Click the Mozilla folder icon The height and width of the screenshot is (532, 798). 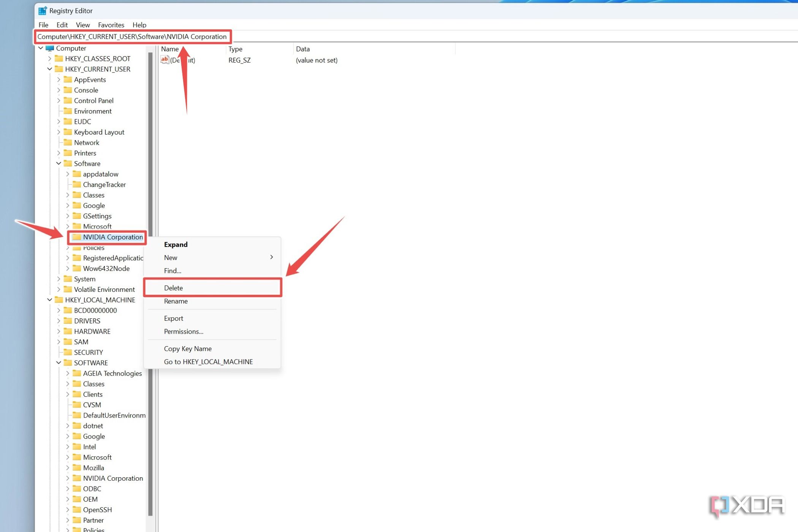click(x=76, y=468)
